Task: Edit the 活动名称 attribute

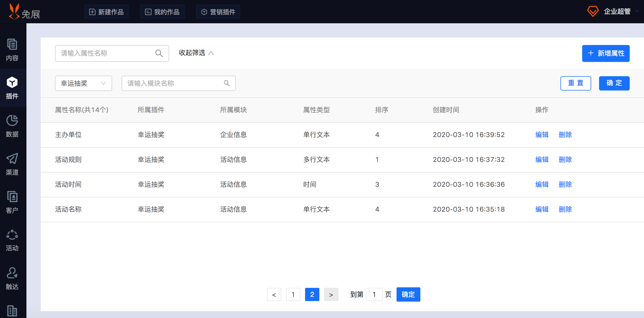Action: [542, 209]
